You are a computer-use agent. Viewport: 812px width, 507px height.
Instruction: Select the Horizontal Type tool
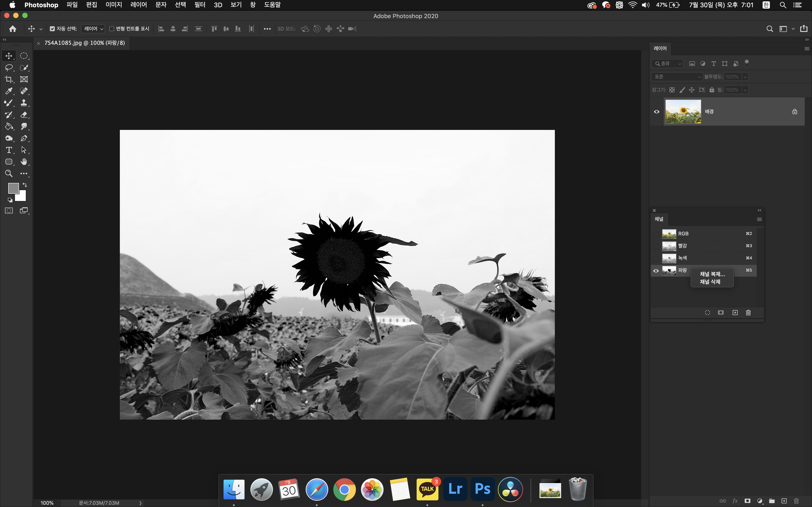(x=9, y=150)
